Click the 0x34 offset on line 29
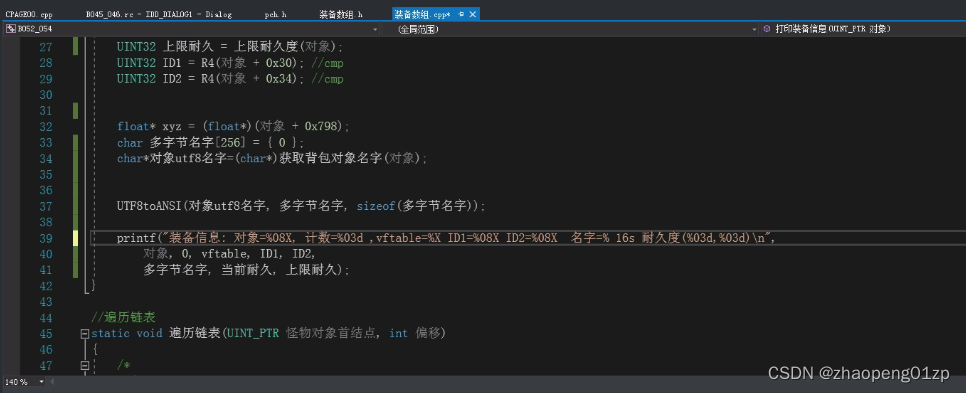This screenshot has height=393, width=966. [279, 79]
